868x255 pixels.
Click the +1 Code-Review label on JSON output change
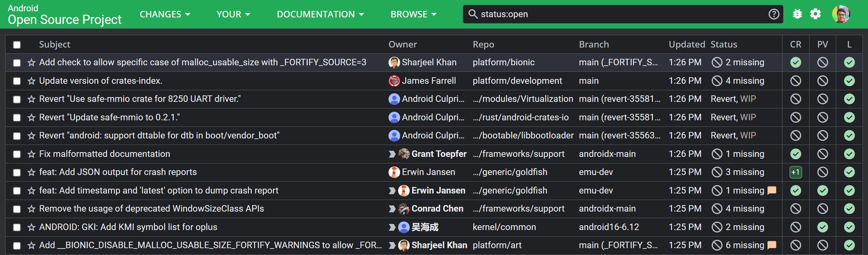795,172
